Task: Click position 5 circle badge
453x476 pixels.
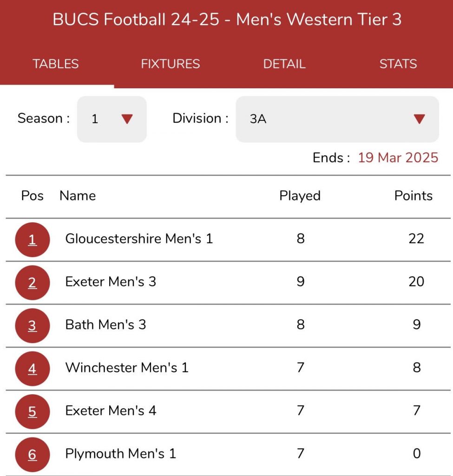Action: click(32, 412)
